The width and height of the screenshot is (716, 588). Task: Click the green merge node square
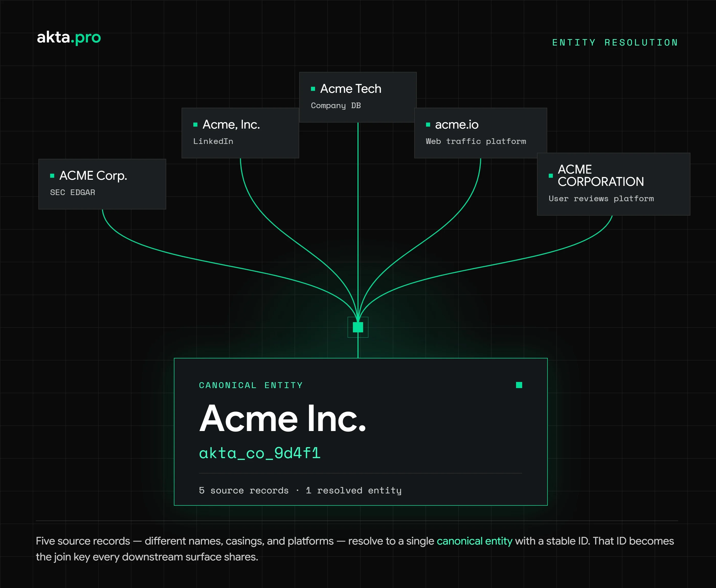pyautogui.click(x=358, y=327)
